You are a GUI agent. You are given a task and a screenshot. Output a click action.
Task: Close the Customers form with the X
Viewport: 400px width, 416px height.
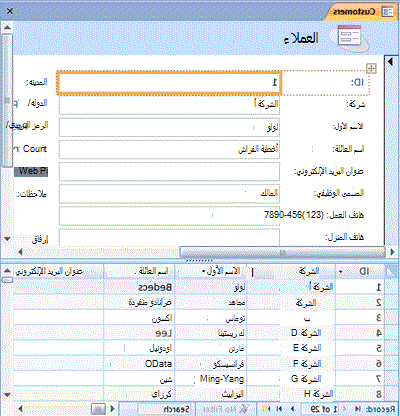(x=10, y=11)
